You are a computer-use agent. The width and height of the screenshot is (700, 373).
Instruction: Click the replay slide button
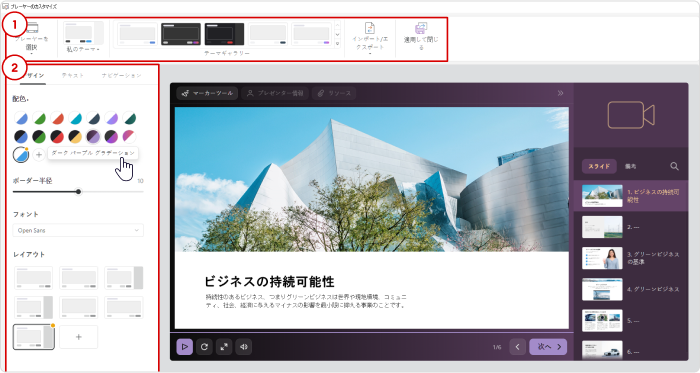(x=204, y=347)
